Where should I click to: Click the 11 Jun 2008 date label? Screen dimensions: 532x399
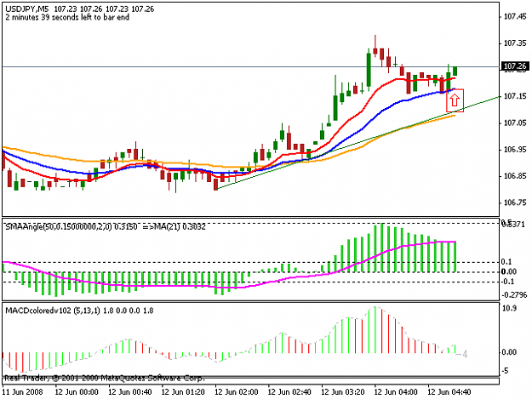coord(23,392)
